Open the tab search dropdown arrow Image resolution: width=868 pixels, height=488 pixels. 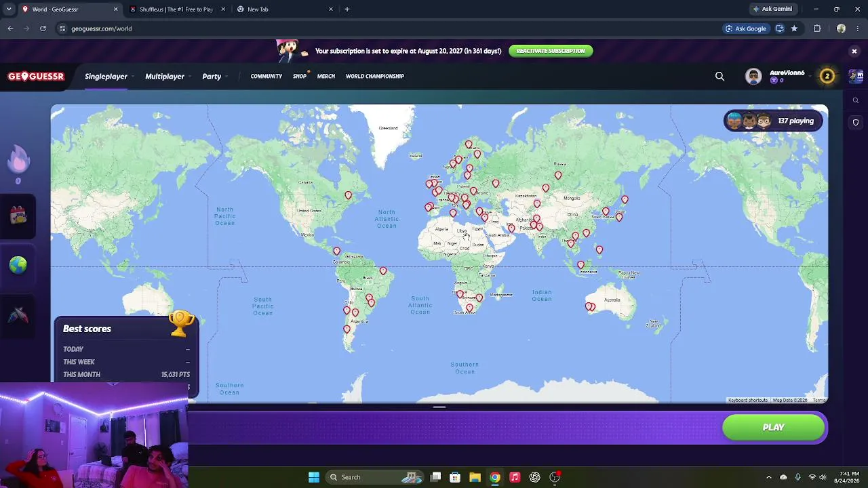coord(9,9)
